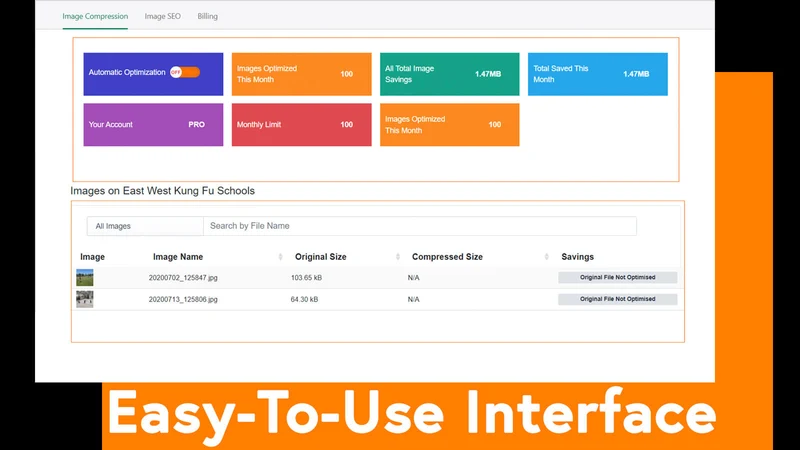Click the Image Name column header
Image resolution: width=800 pixels, height=450 pixels.
[x=178, y=257]
